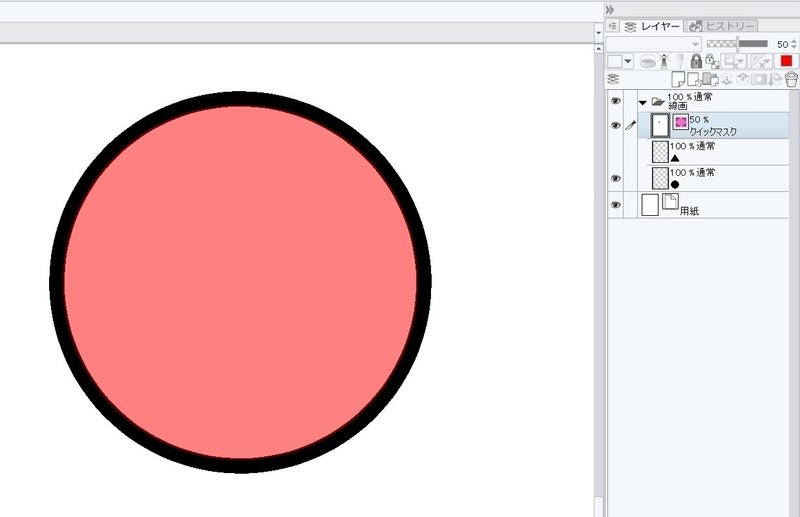This screenshot has height=517, width=800.
Task: Click Combine To Layer Below icon
Action: (742, 79)
